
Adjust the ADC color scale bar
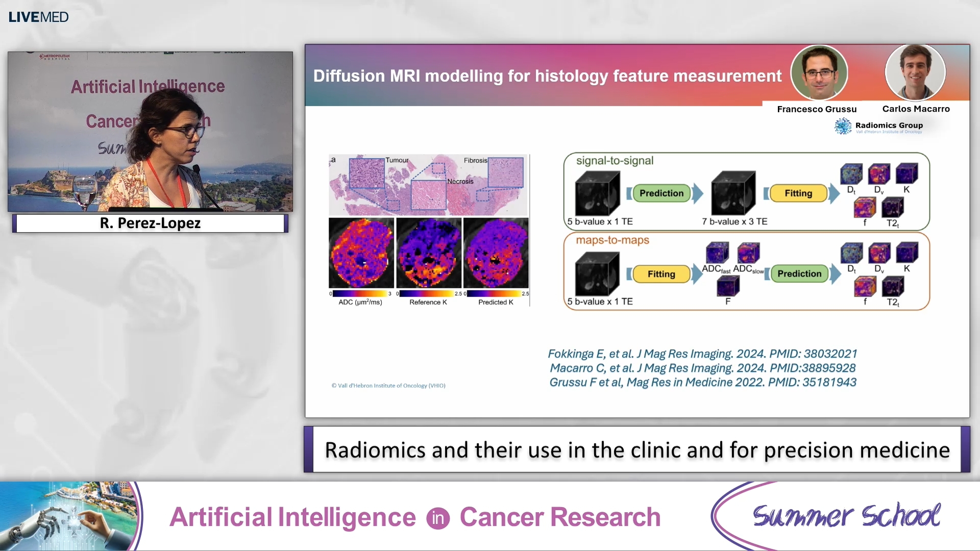(360, 294)
